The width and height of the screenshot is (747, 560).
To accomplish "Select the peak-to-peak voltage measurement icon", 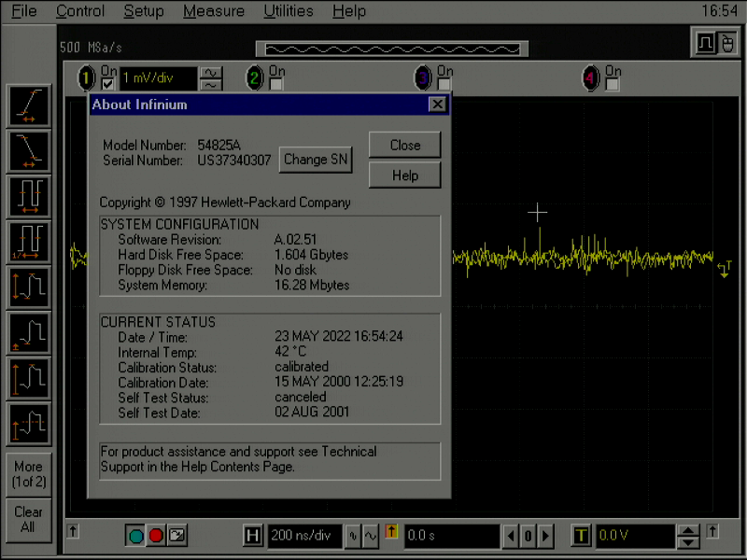I will [27, 285].
